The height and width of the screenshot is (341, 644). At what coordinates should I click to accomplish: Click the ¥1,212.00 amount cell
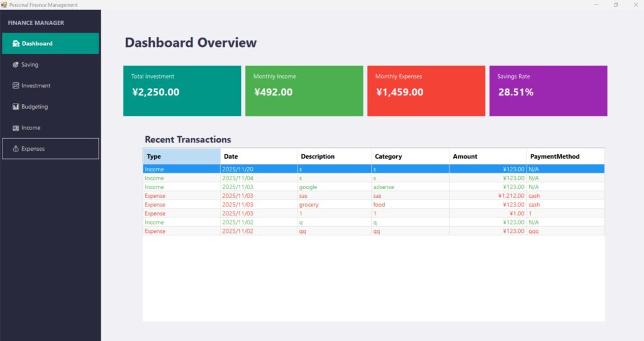(x=488, y=196)
